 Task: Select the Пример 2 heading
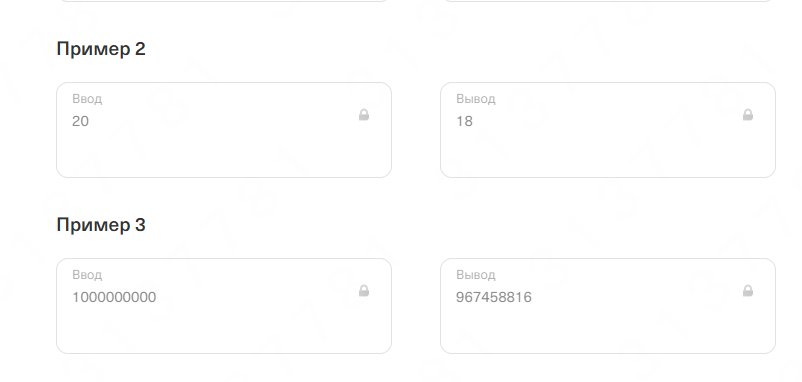101,50
